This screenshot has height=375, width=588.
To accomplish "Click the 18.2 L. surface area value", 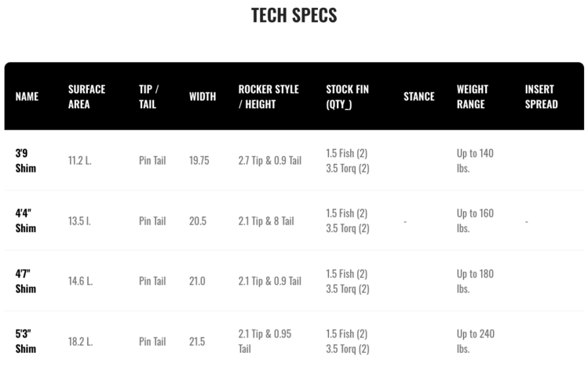I will pyautogui.click(x=80, y=341).
